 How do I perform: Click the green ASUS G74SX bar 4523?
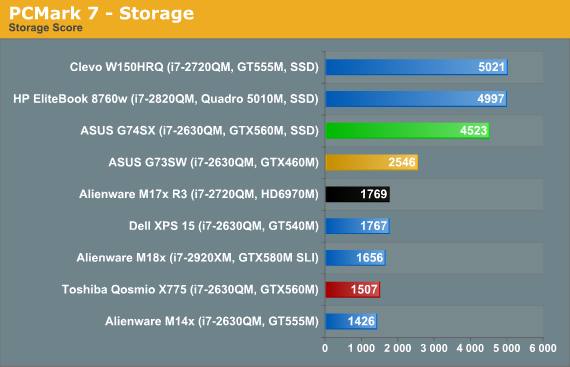tap(408, 130)
